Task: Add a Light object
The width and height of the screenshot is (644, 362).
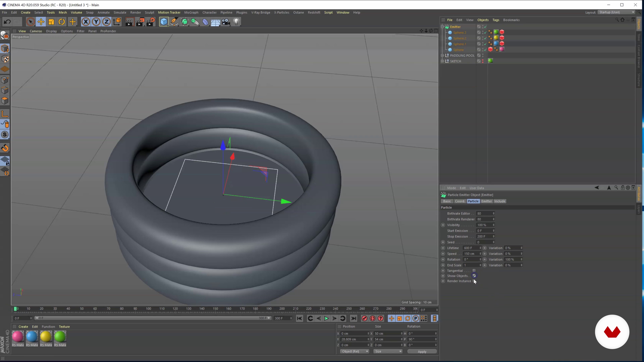Action: tap(236, 22)
